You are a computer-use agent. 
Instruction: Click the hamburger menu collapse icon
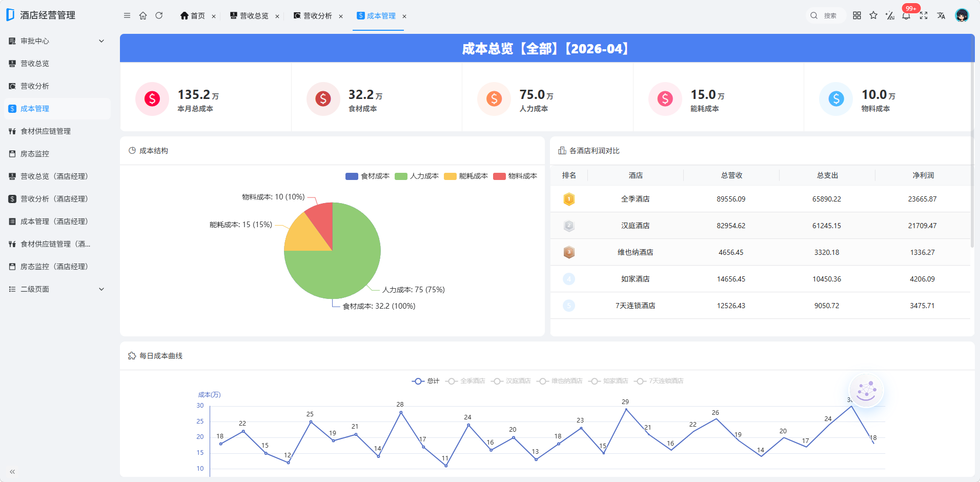(127, 16)
